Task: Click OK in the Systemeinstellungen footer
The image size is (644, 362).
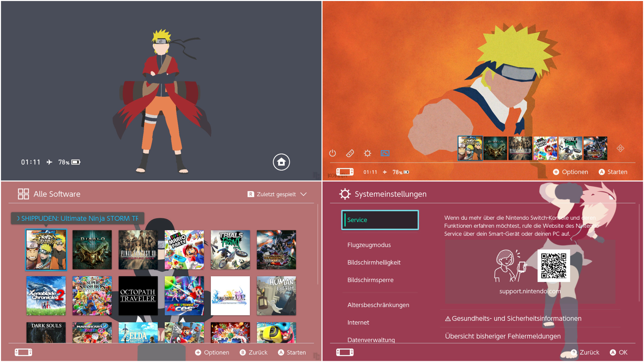Action: coord(619,352)
